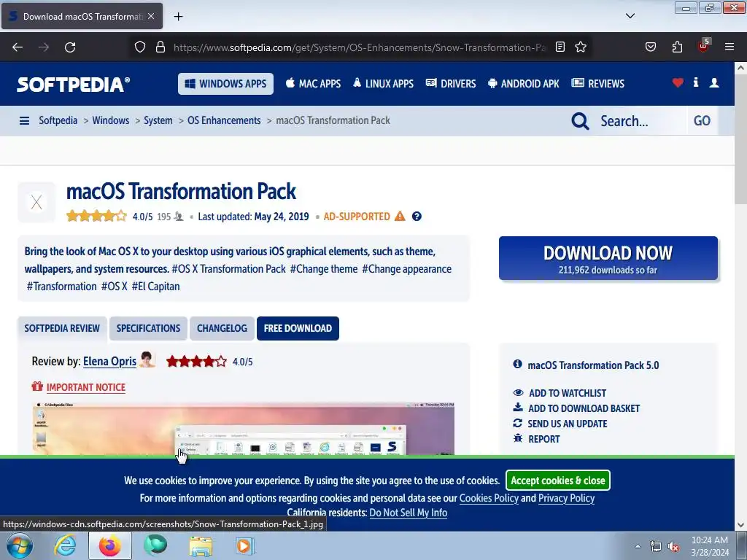Close the Download macOS Transformation tab
The height and width of the screenshot is (560, 747).
[x=151, y=16]
